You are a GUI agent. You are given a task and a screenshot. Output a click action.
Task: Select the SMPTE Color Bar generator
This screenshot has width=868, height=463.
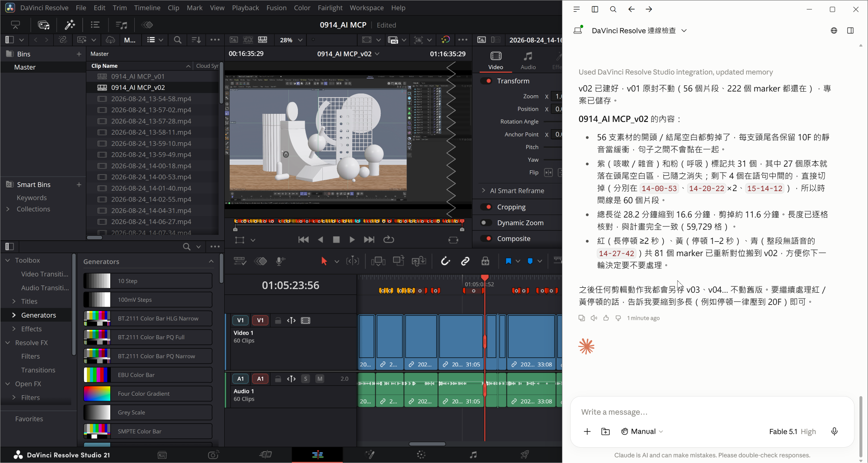coord(148,431)
